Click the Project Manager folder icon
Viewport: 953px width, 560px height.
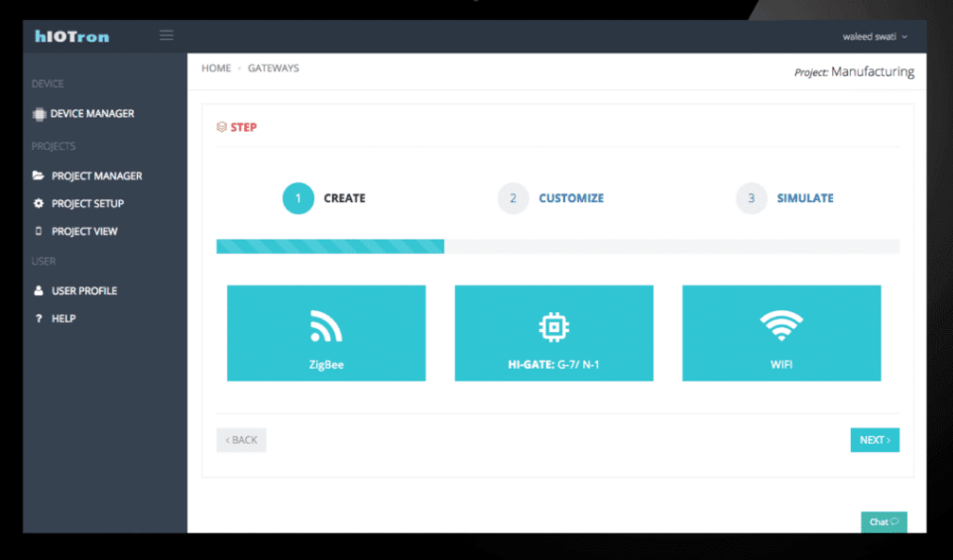point(39,175)
